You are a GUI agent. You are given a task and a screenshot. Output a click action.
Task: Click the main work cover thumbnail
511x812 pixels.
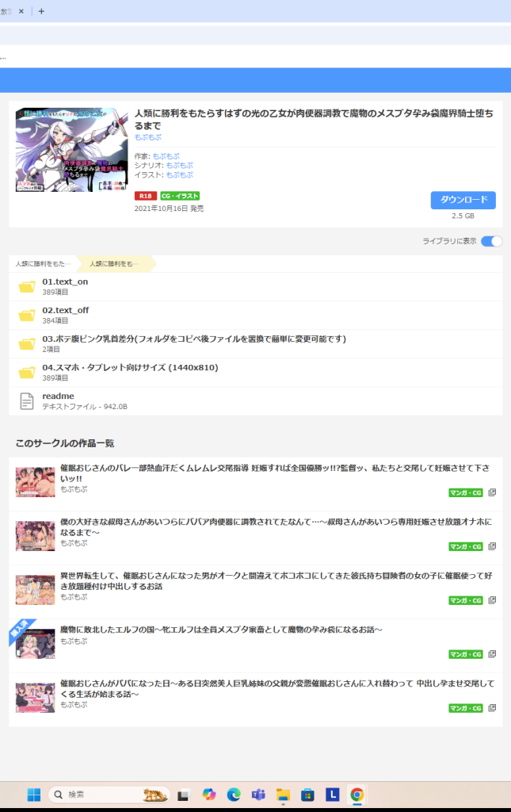coord(72,150)
